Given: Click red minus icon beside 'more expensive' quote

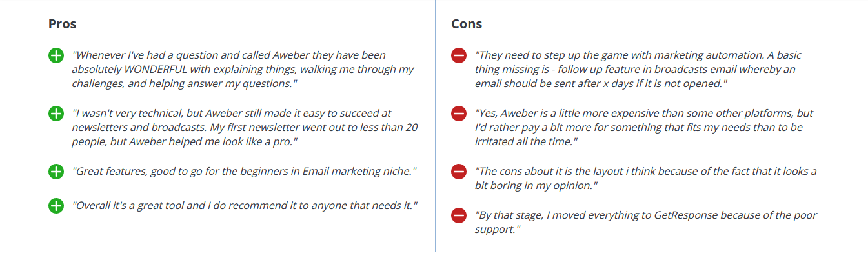Looking at the screenshot, I should tap(459, 114).
